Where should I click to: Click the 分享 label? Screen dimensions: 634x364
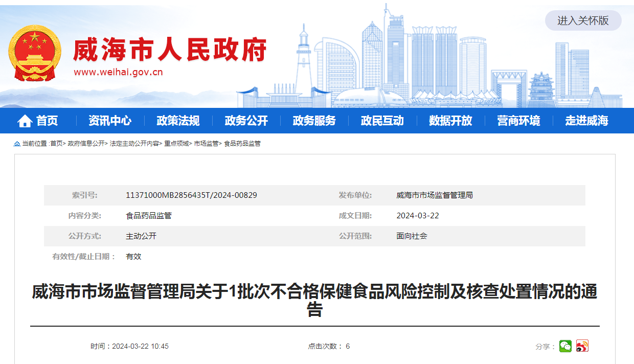tap(546, 347)
